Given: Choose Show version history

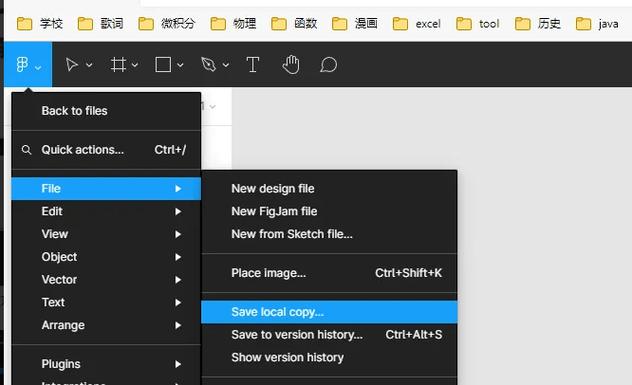Looking at the screenshot, I should tap(329, 358).
